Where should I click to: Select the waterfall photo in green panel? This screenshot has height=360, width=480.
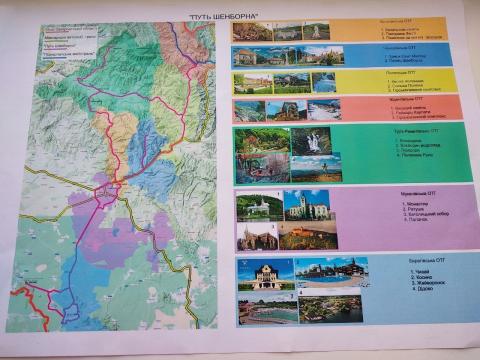click(311, 141)
